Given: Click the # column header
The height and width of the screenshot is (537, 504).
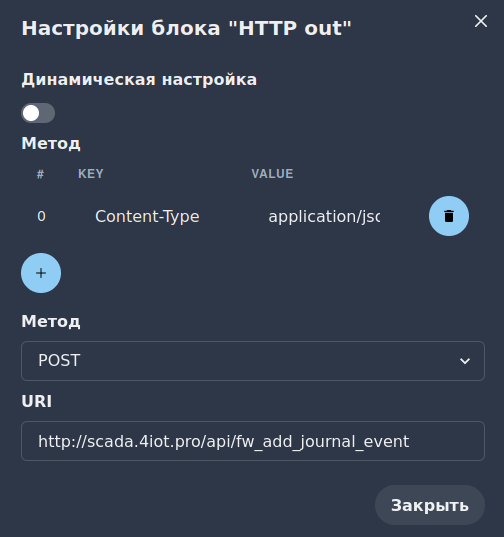Looking at the screenshot, I should tap(40, 174).
